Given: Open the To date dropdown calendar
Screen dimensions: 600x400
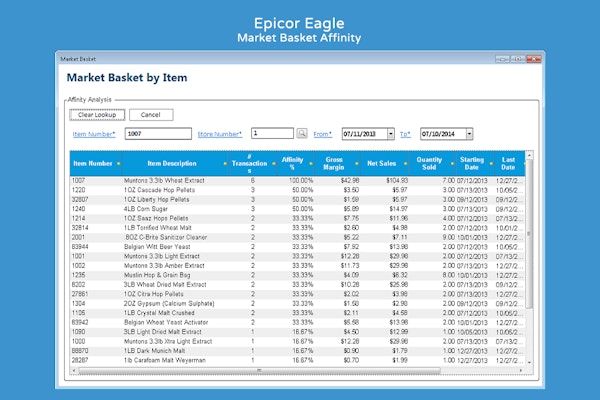Looking at the screenshot, I should 469,133.
